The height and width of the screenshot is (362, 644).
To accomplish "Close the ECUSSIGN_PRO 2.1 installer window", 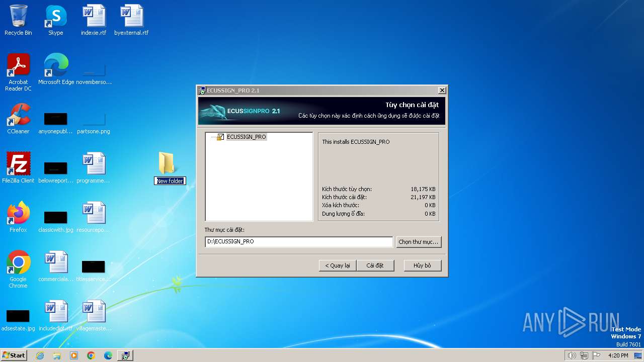I will [442, 90].
